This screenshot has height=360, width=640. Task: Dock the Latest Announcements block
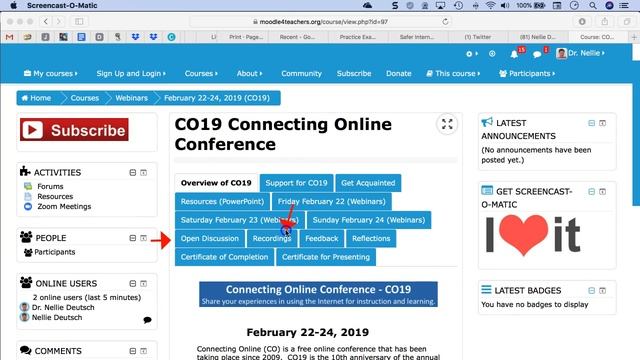(602, 123)
